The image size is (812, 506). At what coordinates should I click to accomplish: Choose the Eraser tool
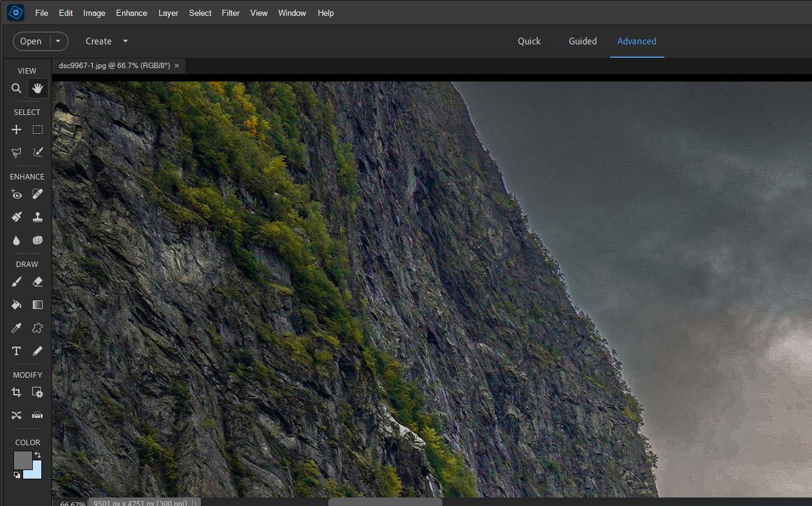click(38, 282)
